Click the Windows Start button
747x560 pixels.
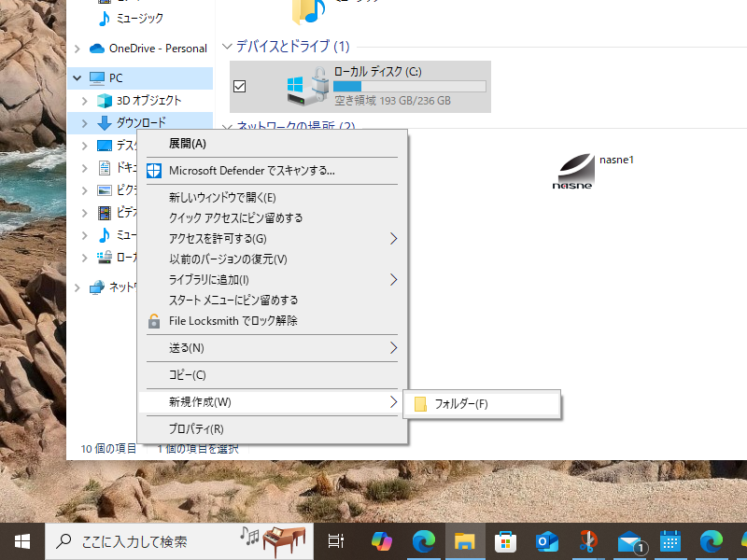coord(21,541)
